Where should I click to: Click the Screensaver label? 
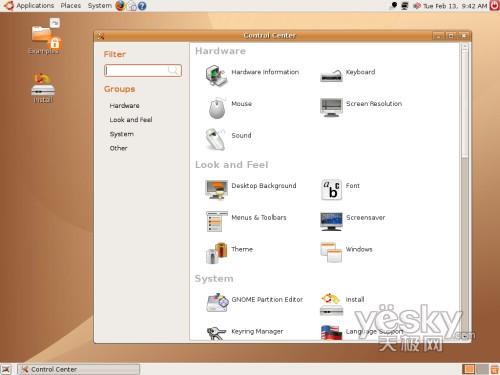tap(365, 218)
